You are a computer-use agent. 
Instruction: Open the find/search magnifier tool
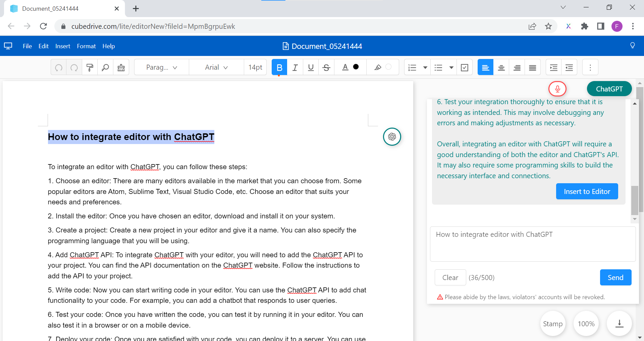(105, 68)
